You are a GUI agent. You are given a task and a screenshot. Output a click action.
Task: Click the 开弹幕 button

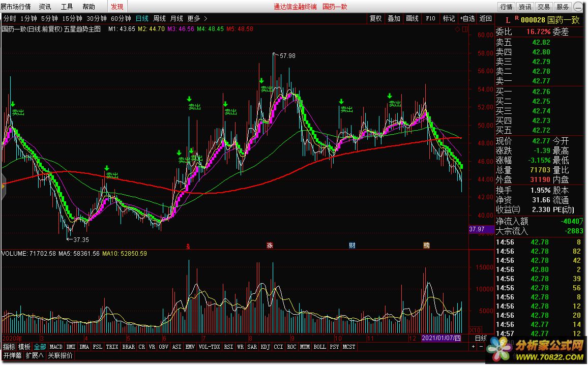(12, 356)
